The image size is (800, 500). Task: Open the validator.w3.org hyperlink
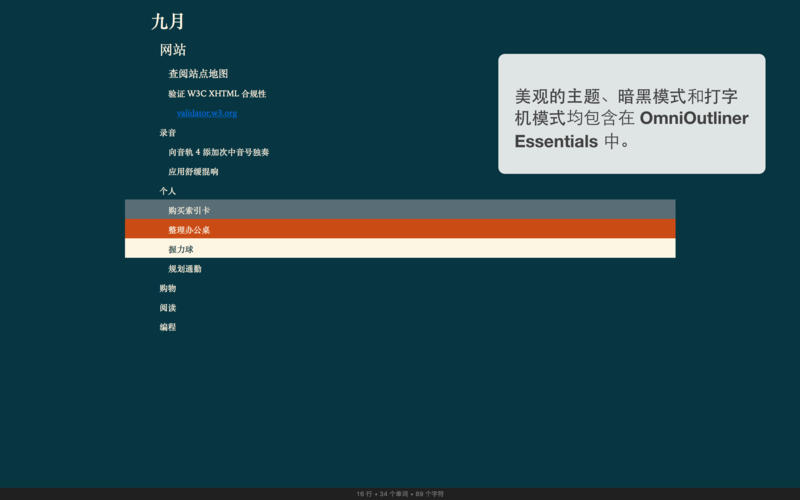click(207, 113)
